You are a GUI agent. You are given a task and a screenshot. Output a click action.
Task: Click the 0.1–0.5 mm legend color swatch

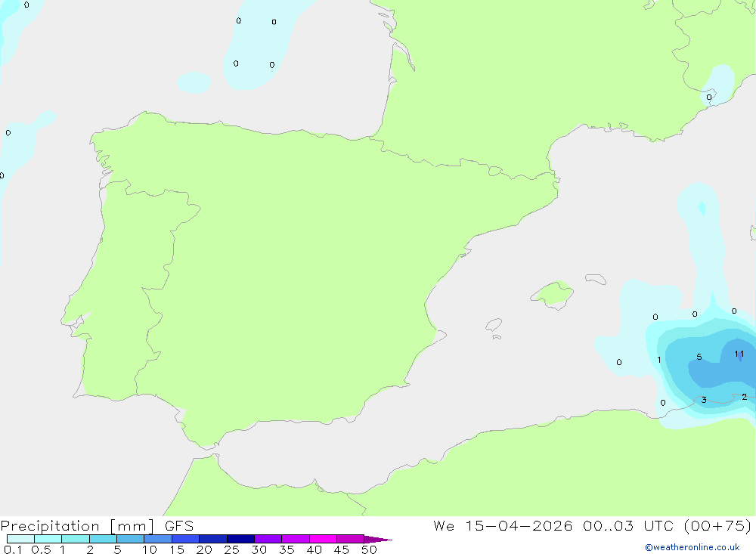[20, 539]
